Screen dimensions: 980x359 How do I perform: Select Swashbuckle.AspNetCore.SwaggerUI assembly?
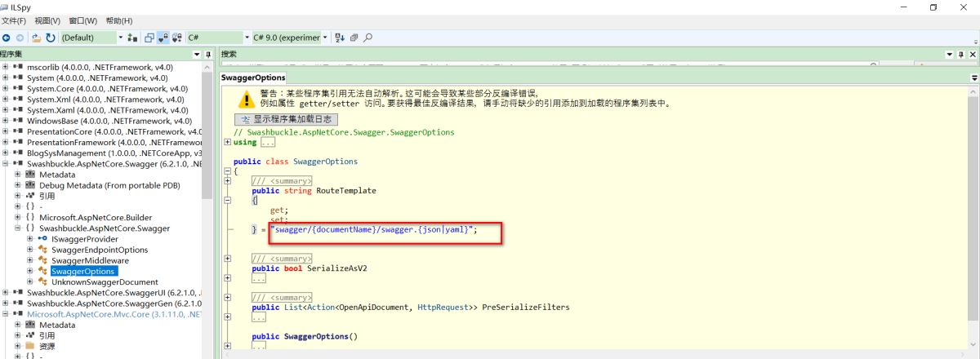point(114,292)
